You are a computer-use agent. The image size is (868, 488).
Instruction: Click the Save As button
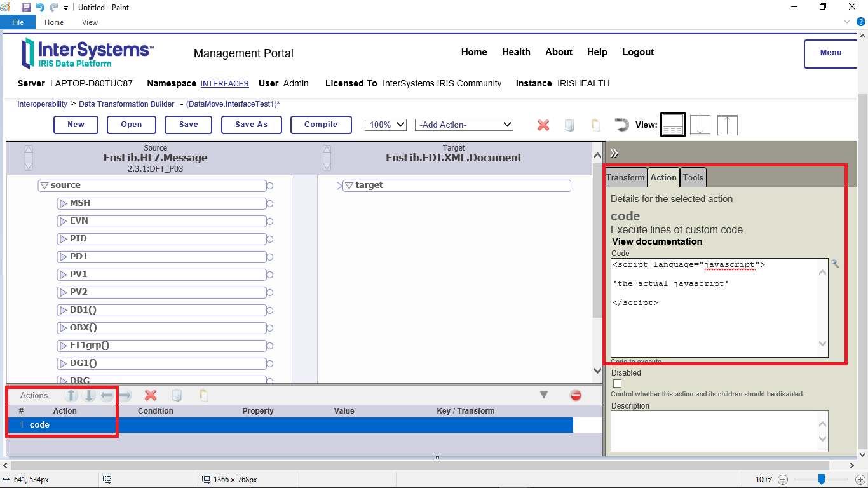252,125
